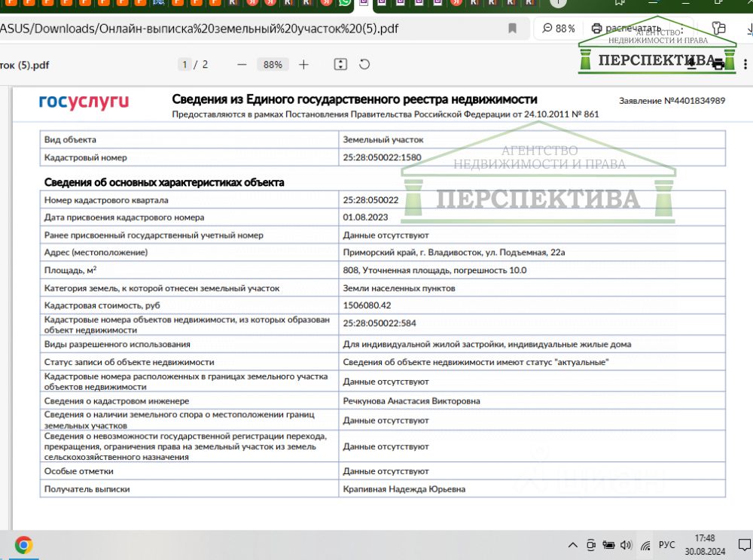Screen dimensions: 753x560
Task: Click the meet-now camera tray icon
Action: click(591, 545)
